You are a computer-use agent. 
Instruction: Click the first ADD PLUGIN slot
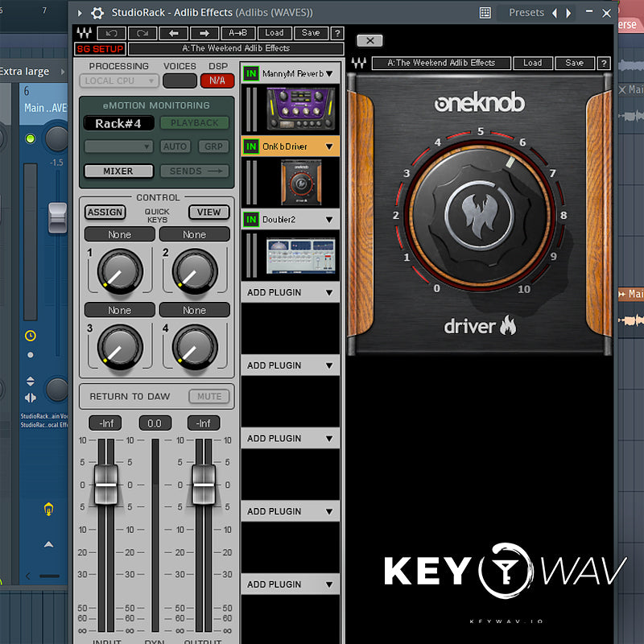point(291,292)
